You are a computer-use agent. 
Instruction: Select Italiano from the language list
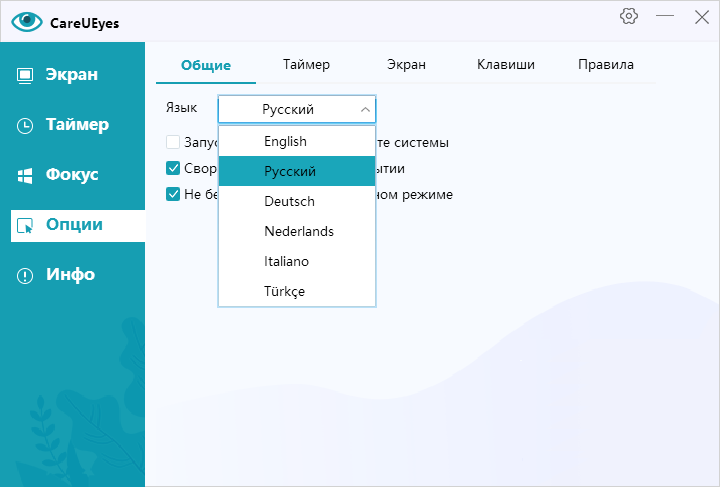pyautogui.click(x=297, y=261)
